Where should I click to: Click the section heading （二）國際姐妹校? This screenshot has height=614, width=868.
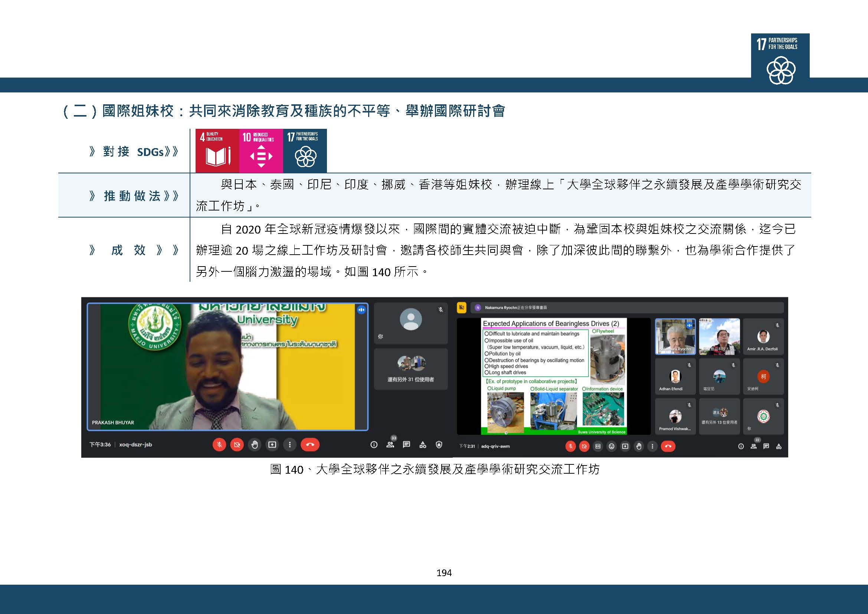[x=284, y=111]
